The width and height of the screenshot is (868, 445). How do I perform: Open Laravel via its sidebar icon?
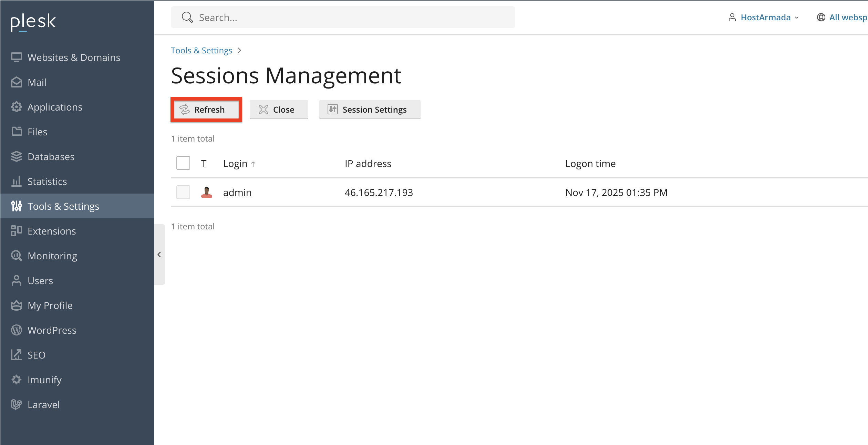16,404
